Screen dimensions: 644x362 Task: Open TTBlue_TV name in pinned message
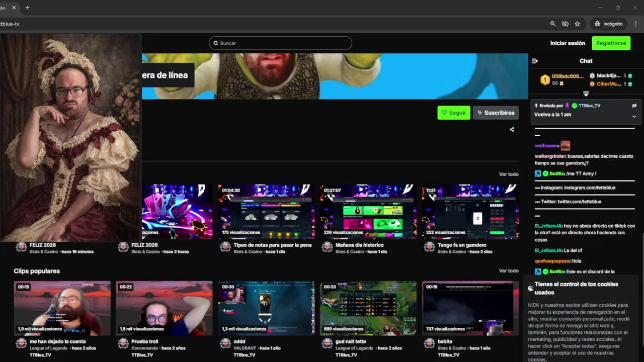point(589,106)
